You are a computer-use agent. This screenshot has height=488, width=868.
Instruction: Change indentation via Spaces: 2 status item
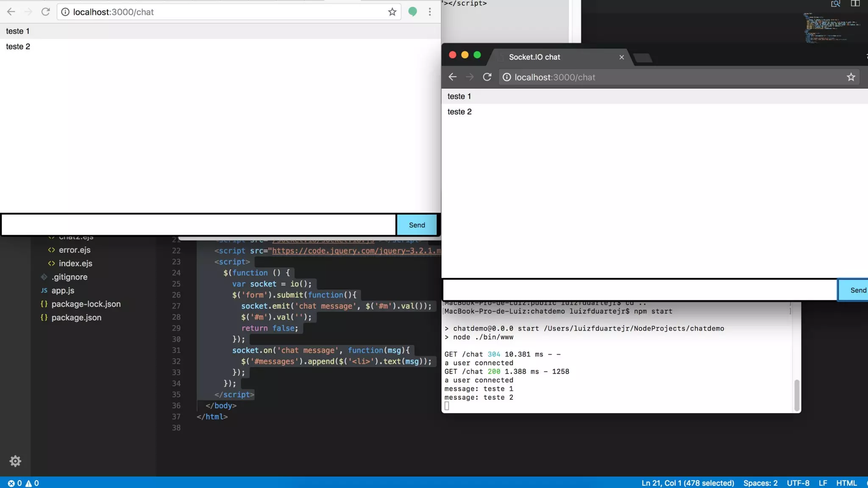760,483
